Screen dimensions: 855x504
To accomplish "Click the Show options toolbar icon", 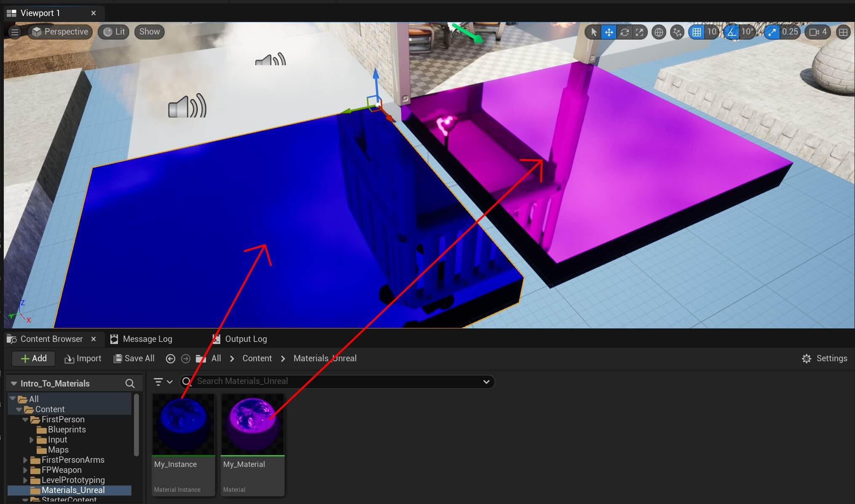I will [150, 31].
